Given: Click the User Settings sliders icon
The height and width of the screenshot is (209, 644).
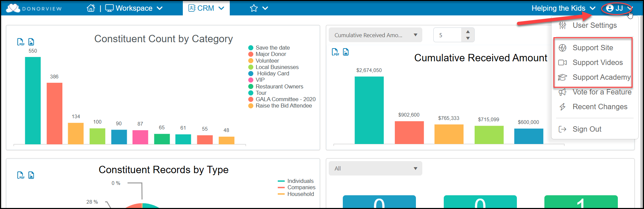Looking at the screenshot, I should [562, 25].
